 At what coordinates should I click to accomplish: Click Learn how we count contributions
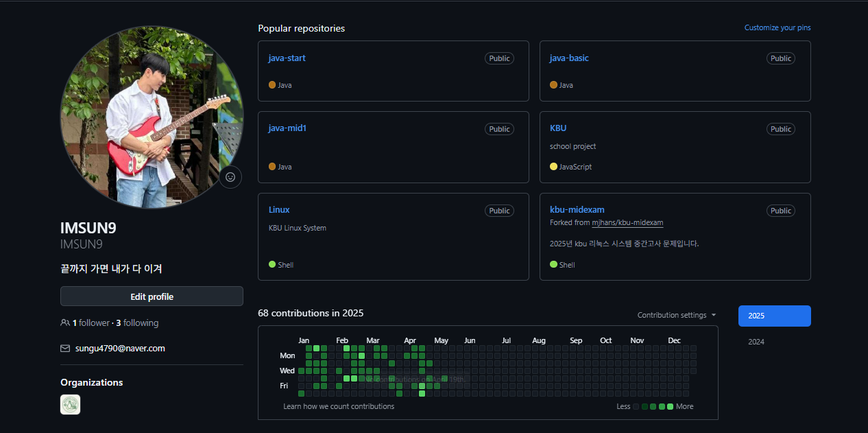pyautogui.click(x=339, y=406)
